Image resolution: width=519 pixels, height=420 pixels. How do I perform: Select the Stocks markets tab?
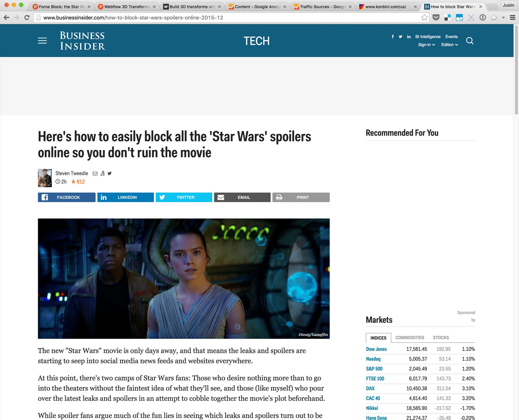441,338
